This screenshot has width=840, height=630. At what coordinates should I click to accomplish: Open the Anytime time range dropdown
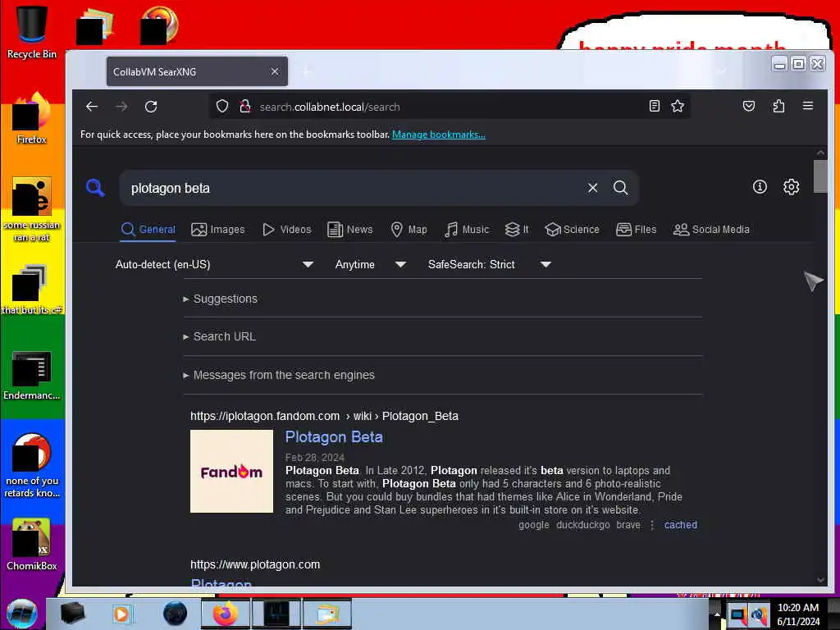click(370, 264)
